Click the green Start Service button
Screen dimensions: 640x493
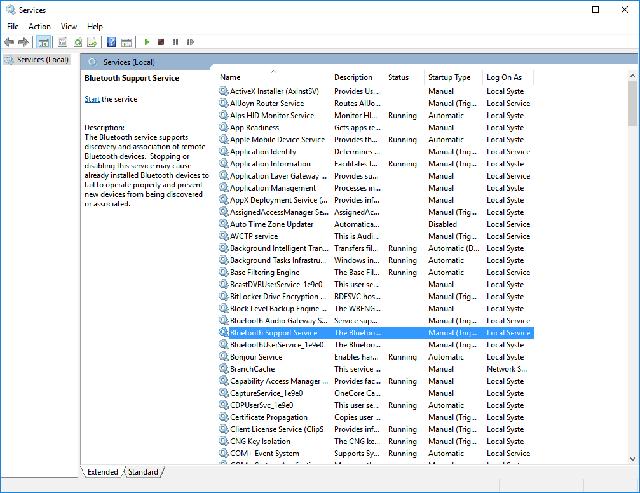[x=147, y=42]
